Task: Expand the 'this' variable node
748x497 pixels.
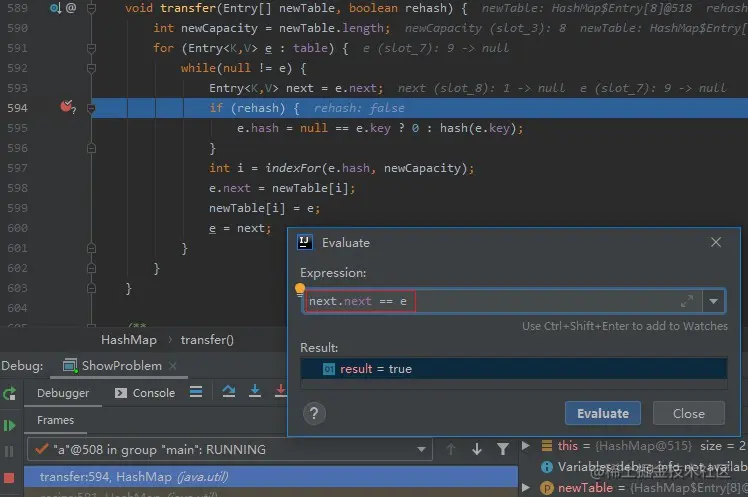Action: pos(525,445)
